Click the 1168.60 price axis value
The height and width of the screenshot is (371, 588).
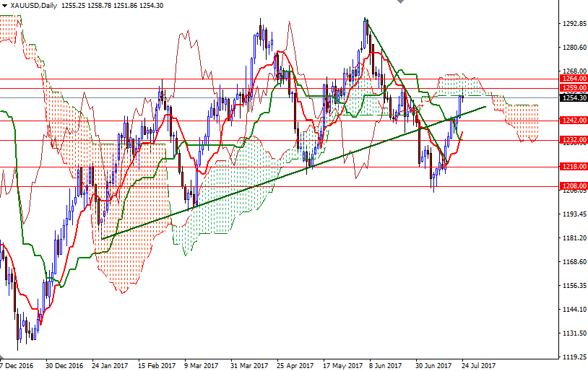(x=574, y=262)
